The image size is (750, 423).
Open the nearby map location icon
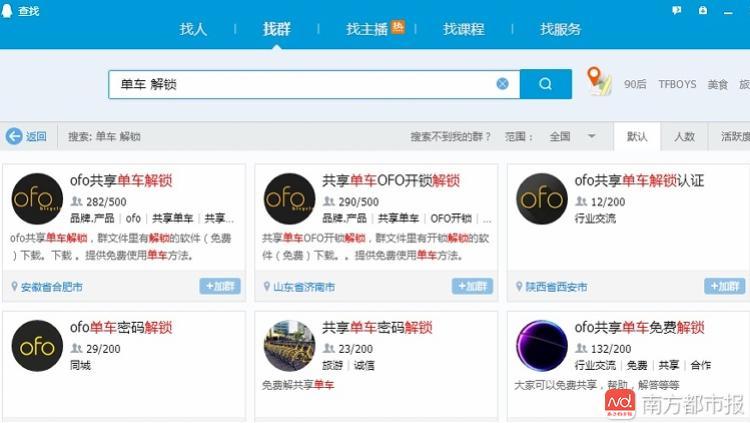coord(598,81)
